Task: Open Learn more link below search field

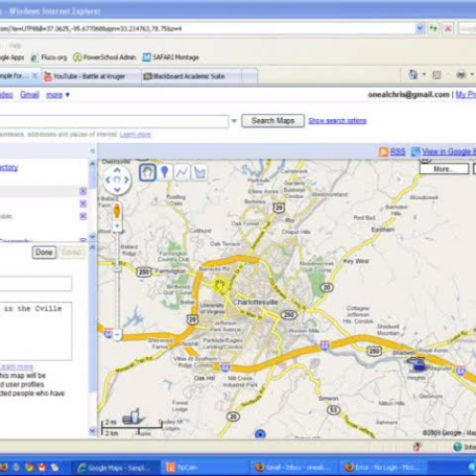Action: tap(135, 134)
